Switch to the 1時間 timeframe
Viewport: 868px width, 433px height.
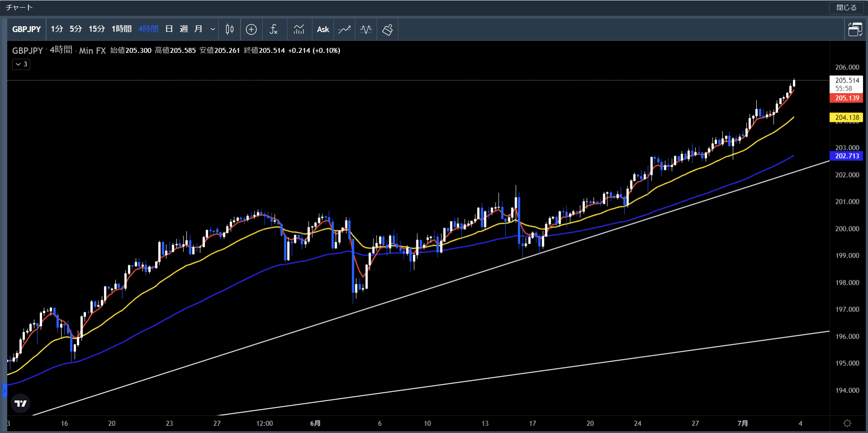coord(122,29)
